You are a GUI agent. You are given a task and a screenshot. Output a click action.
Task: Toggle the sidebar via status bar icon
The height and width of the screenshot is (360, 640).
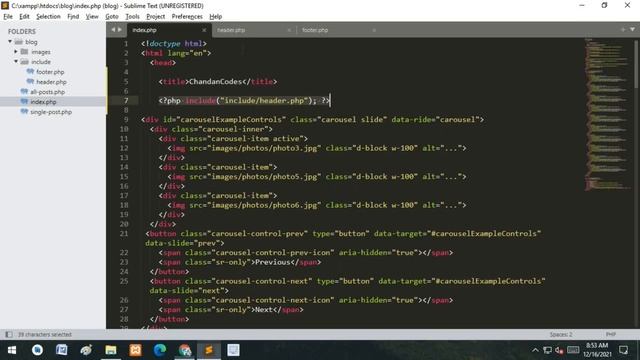pos(9,334)
